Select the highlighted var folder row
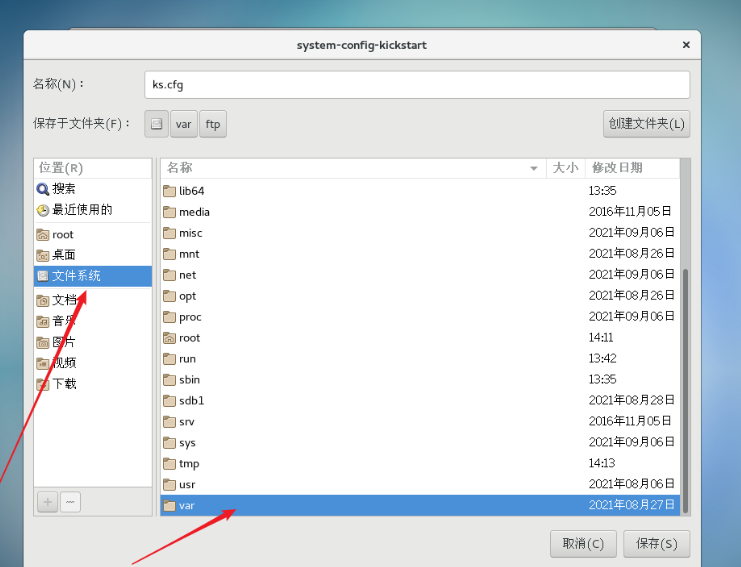741x567 pixels. 420,505
